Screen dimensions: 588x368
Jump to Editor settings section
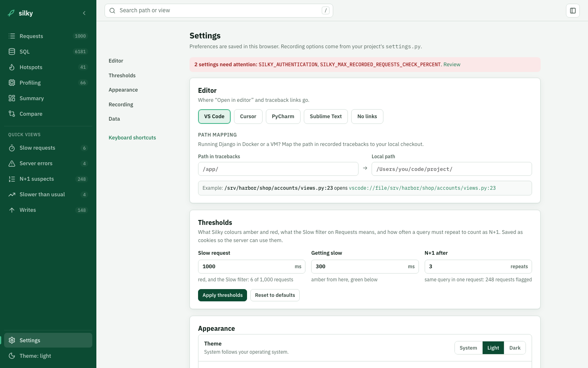pyautogui.click(x=116, y=61)
